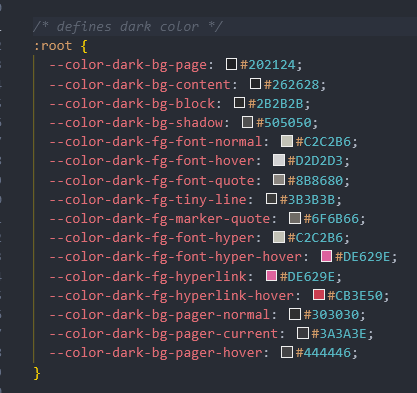Click the hex value #3A3A3E
The height and width of the screenshot is (393, 417).
[339, 334]
